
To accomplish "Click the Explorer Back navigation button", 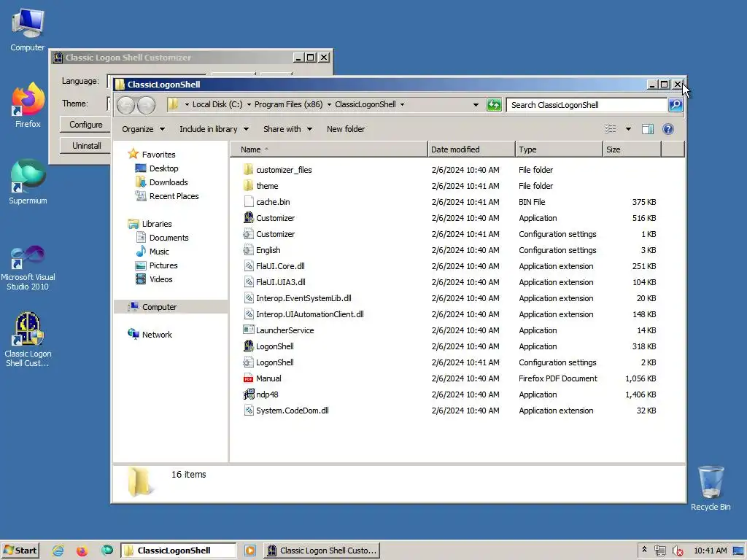I will [125, 105].
